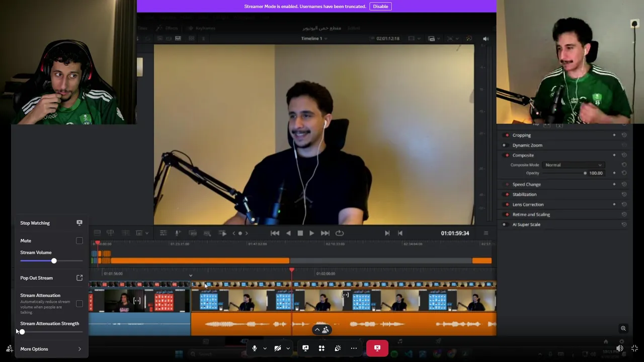Stop playback in the viewer
Screen dimensions: 644x362
coord(300,233)
